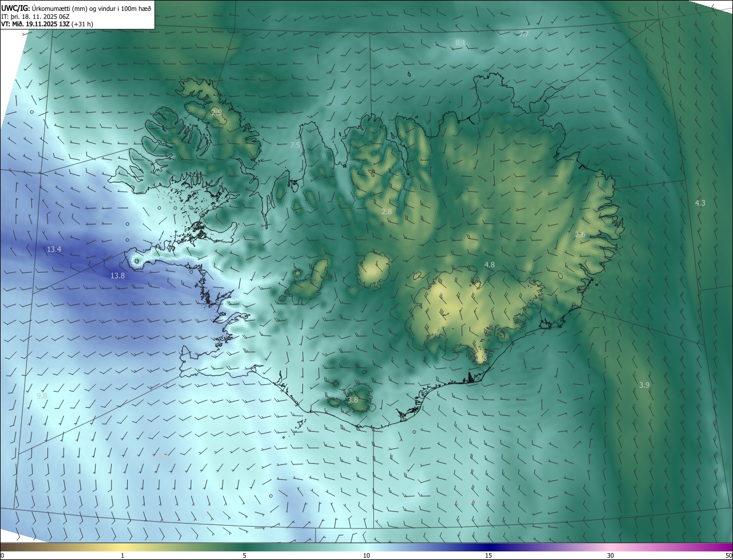The height and width of the screenshot is (560, 733).
Task: Click the 9.8 value label over the sea
Action: click(42, 396)
